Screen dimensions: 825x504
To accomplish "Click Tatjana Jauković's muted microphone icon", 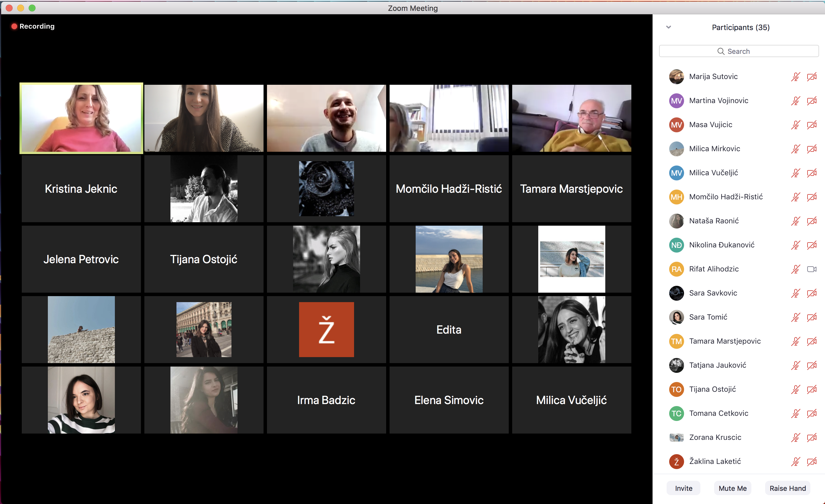I will [795, 365].
